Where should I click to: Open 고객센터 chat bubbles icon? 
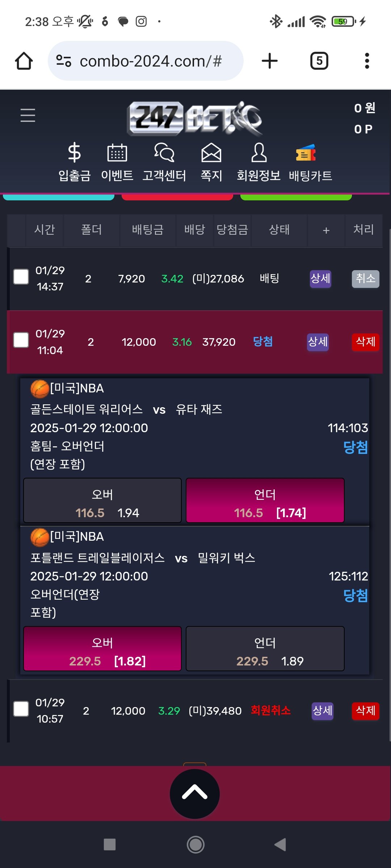164,153
